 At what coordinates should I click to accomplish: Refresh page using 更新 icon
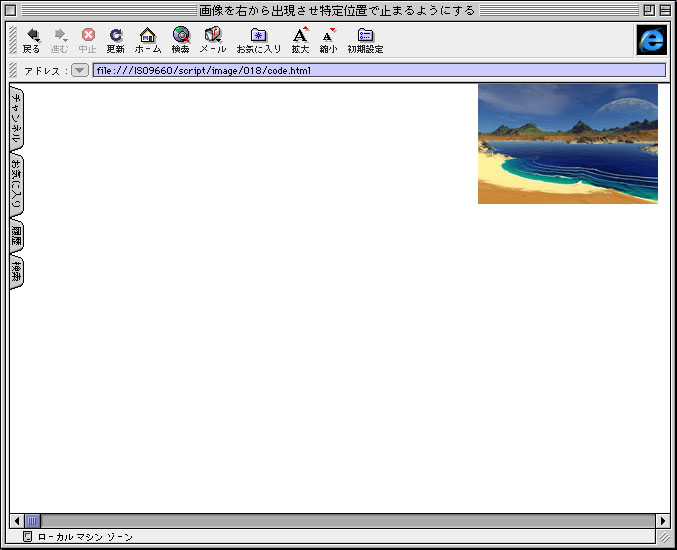pos(116,41)
